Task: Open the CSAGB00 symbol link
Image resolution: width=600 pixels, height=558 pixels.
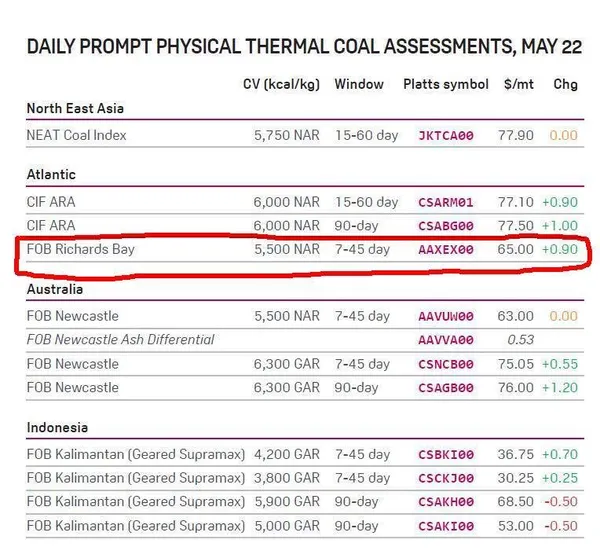Action: pyautogui.click(x=446, y=388)
